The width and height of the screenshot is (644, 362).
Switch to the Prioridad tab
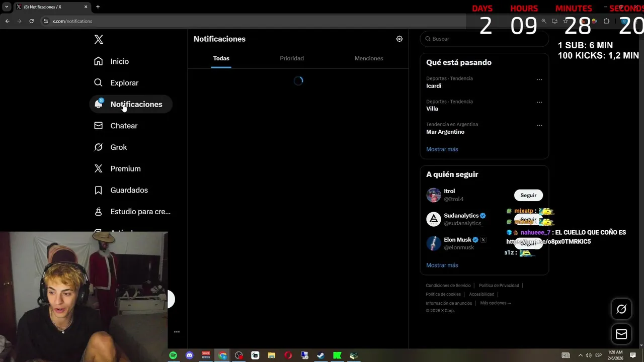[x=292, y=58]
